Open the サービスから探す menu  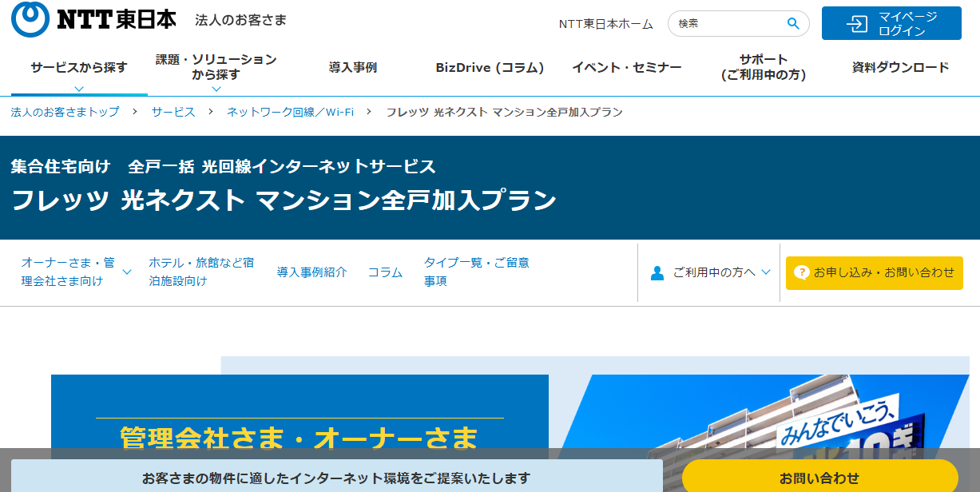(79, 69)
